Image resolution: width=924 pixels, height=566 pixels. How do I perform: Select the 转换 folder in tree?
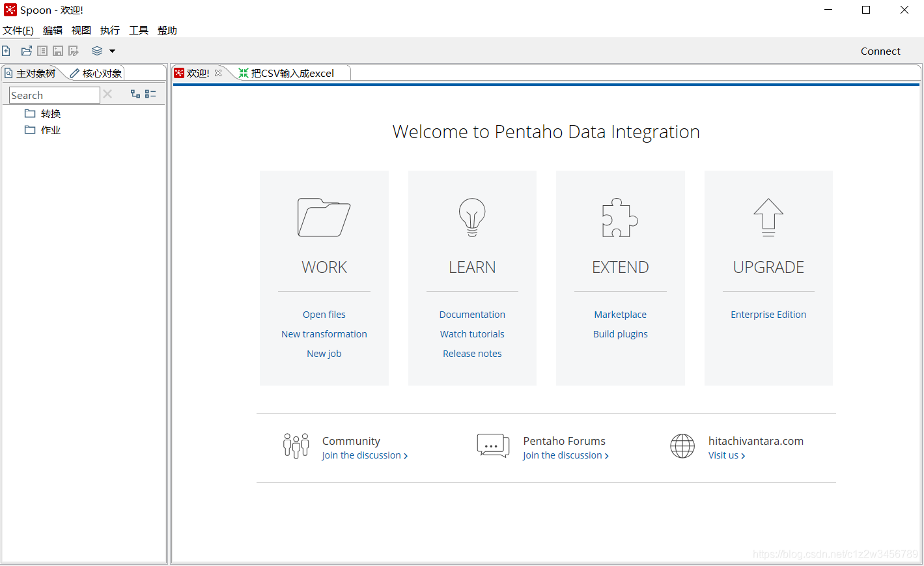[43, 113]
